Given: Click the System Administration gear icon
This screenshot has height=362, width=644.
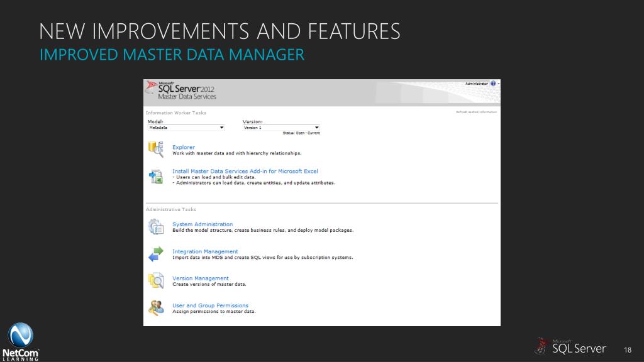Looking at the screenshot, I should pos(156,226).
